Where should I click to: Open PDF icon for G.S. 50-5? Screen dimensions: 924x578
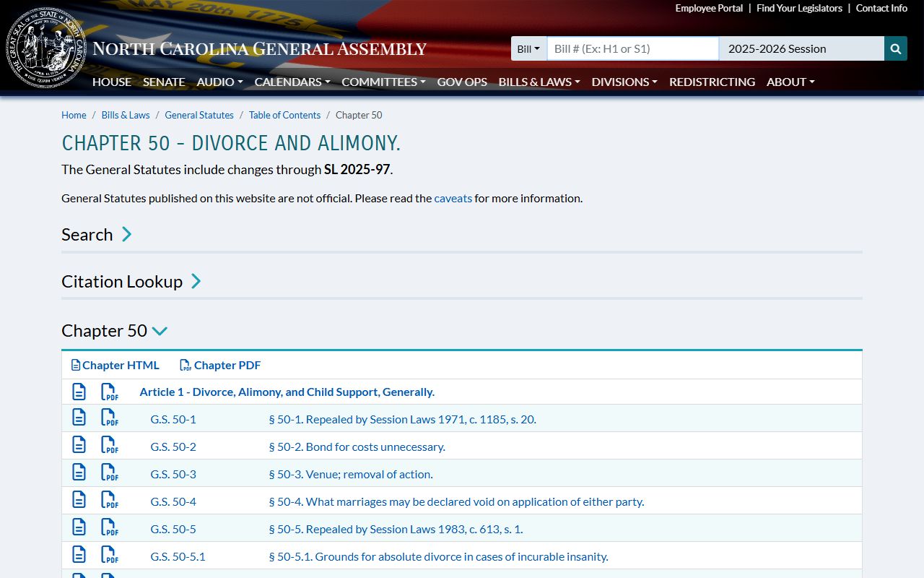[109, 527]
